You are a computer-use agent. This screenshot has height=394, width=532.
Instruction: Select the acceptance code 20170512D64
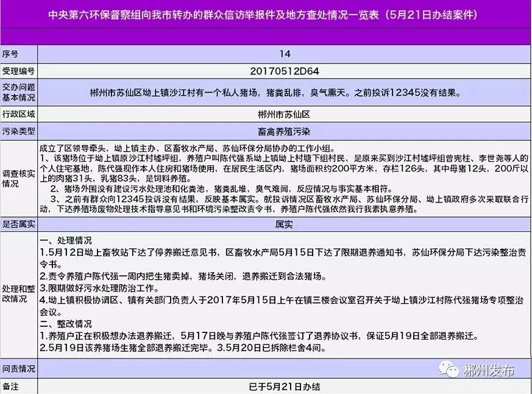tap(285, 71)
